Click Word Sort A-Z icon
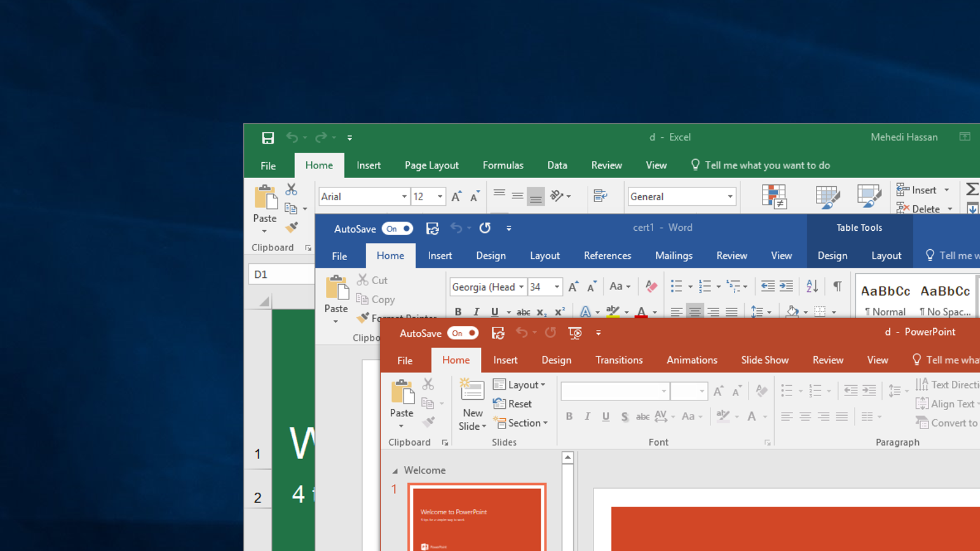This screenshot has width=980, height=551. coord(812,286)
